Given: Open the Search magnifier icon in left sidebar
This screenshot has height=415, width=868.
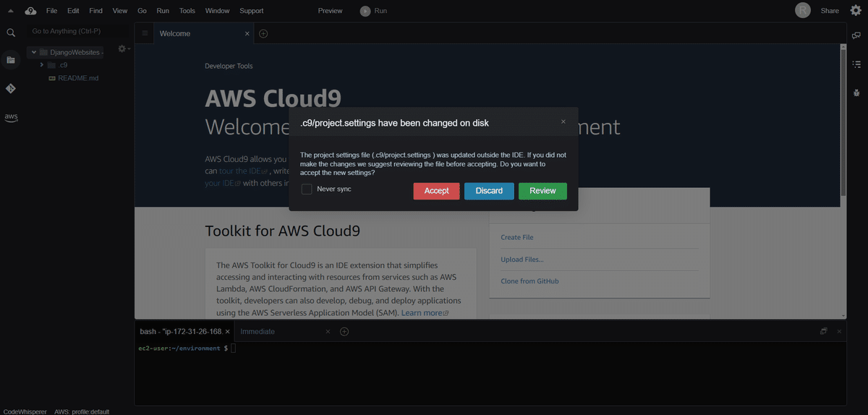Looking at the screenshot, I should coord(11,33).
